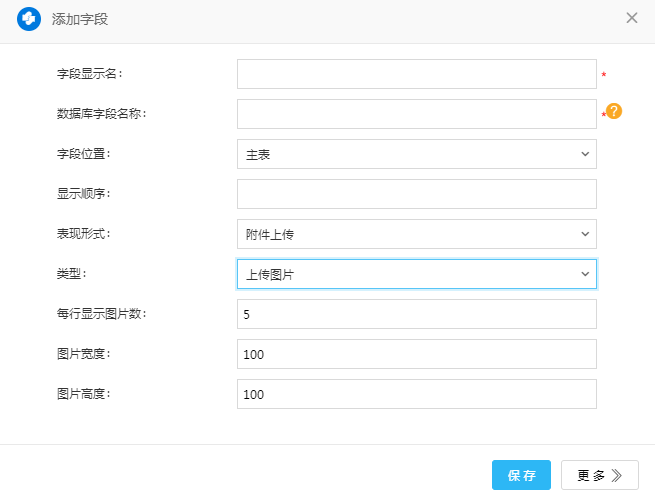Click the 表现形式 label
Image resolution: width=655 pixels, height=499 pixels.
click(x=82, y=234)
